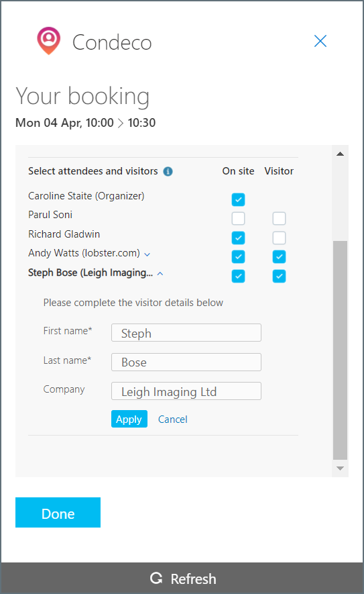Click the Condeco location pin logo

(x=48, y=40)
